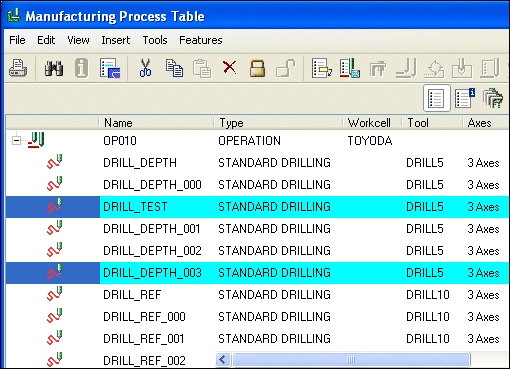Open the View menu
Viewport: 510px width, 369px height.
click(78, 40)
